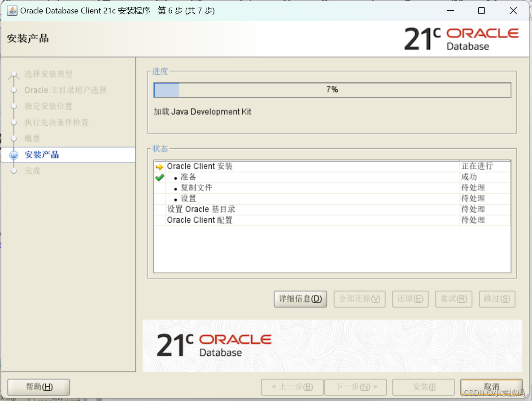Screen dimensions: 532x401
Task: Select 选择安装类型 step in sidebar
Action: [x=48, y=74]
